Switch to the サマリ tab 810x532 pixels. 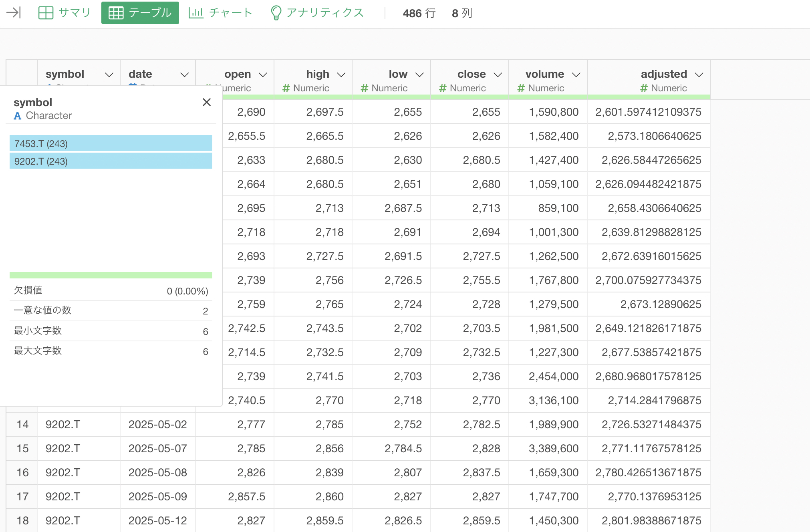[75, 13]
